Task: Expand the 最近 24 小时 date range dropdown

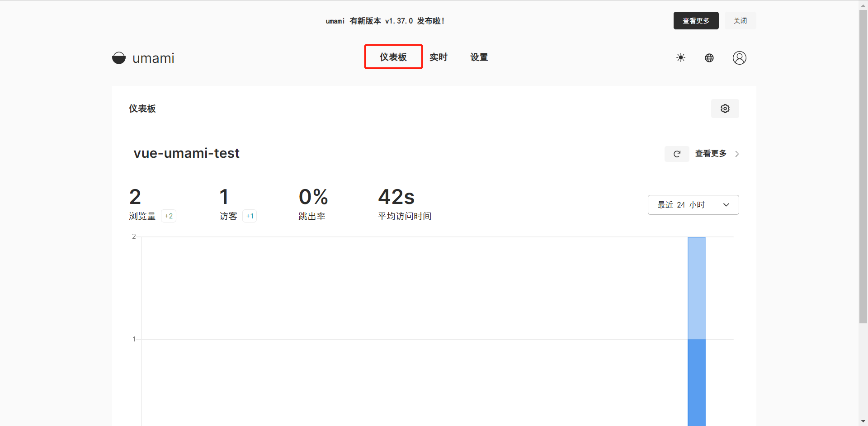Action: [x=693, y=205]
